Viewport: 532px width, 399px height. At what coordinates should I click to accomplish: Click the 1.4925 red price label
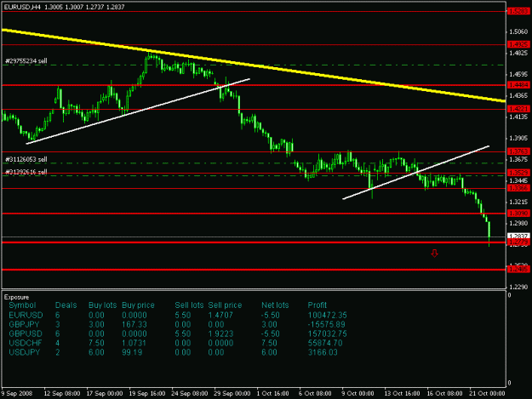[518, 44]
